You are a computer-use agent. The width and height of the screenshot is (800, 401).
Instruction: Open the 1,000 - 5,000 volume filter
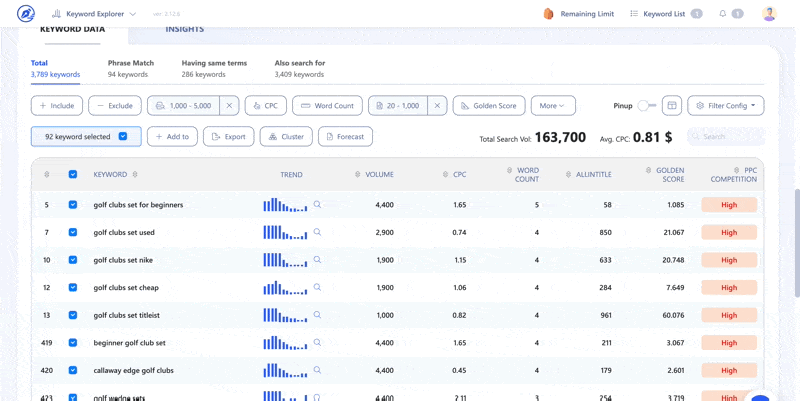click(x=184, y=106)
